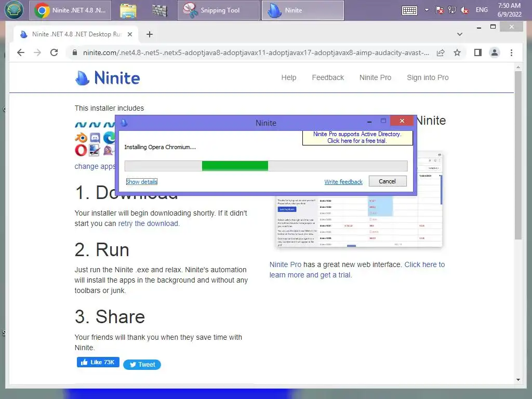
Task: Open Chrome side panel
Action: pyautogui.click(x=478, y=52)
